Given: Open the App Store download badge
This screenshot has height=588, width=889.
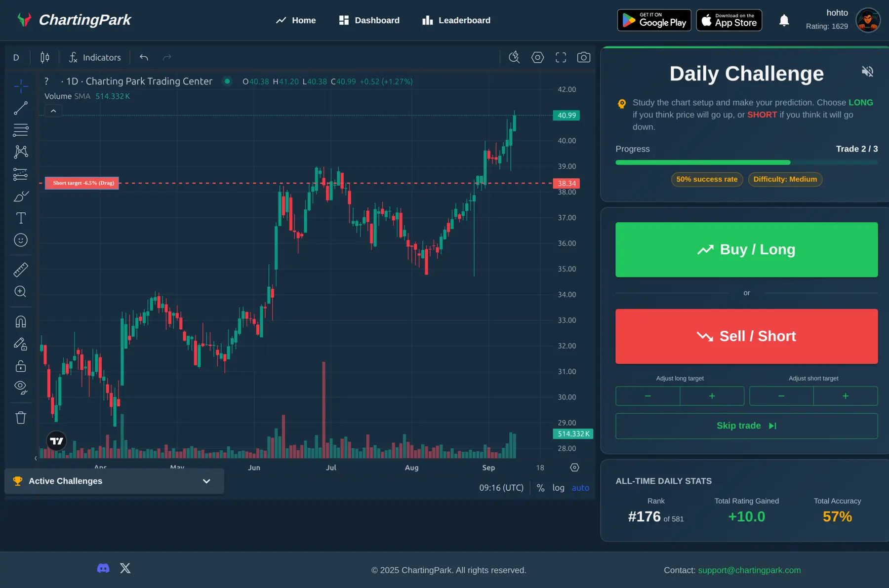Looking at the screenshot, I should (x=729, y=20).
